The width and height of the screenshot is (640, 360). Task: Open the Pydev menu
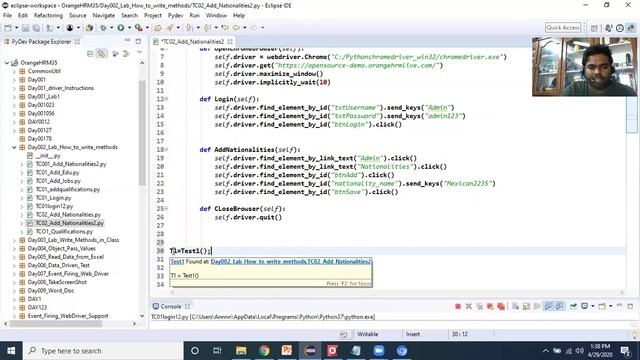(x=176, y=16)
